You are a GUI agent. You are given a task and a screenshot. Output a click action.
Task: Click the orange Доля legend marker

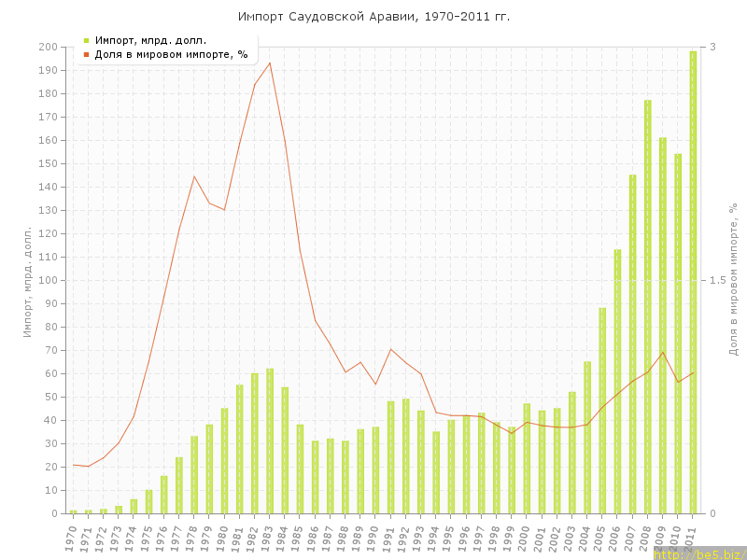pyautogui.click(x=86, y=54)
